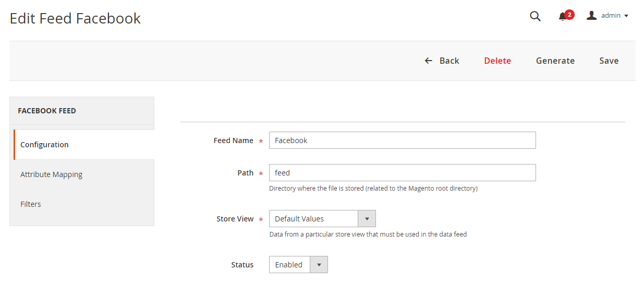Click the FACEBOOK FEED sidebar header

[x=47, y=111]
